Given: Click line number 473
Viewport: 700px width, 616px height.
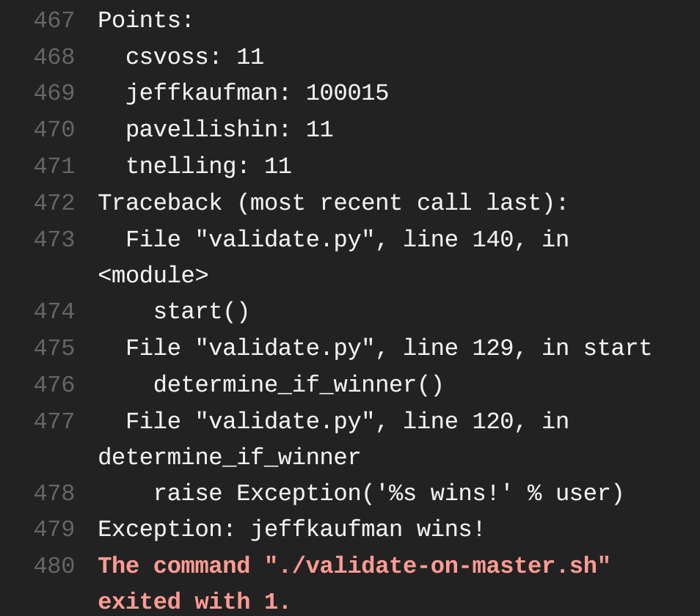Looking at the screenshot, I should 54,240.
